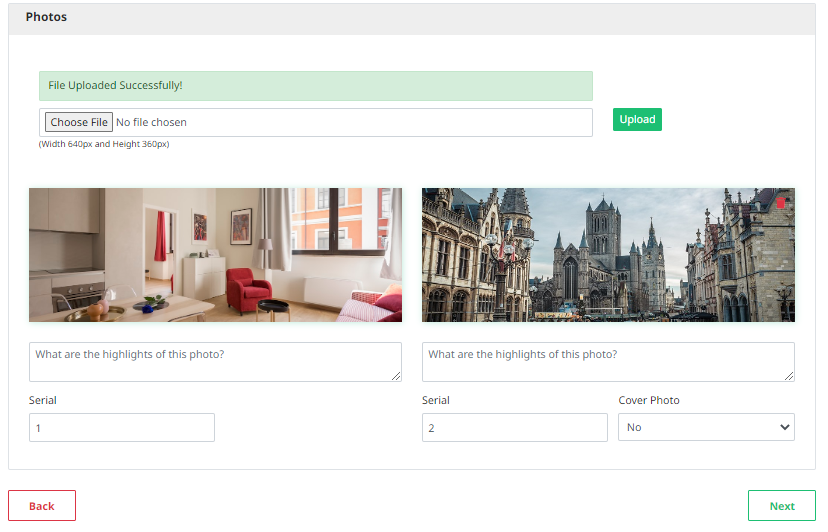Go to the Next step
The width and height of the screenshot is (828, 532).
tap(781, 506)
